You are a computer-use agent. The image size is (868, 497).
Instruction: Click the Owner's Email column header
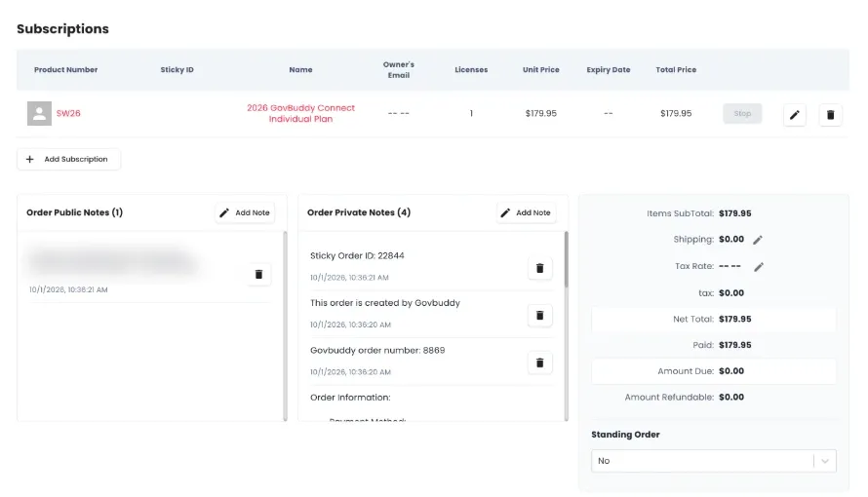(x=399, y=69)
